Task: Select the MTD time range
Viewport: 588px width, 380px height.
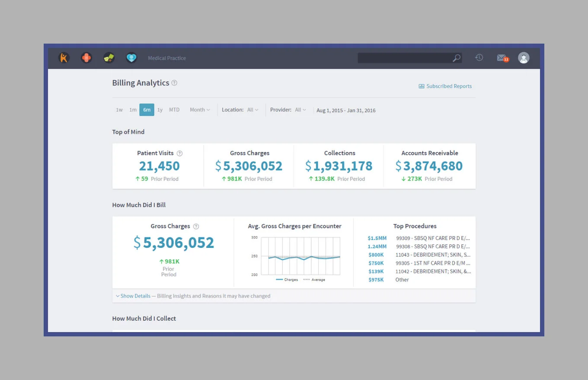Action: pyautogui.click(x=174, y=110)
